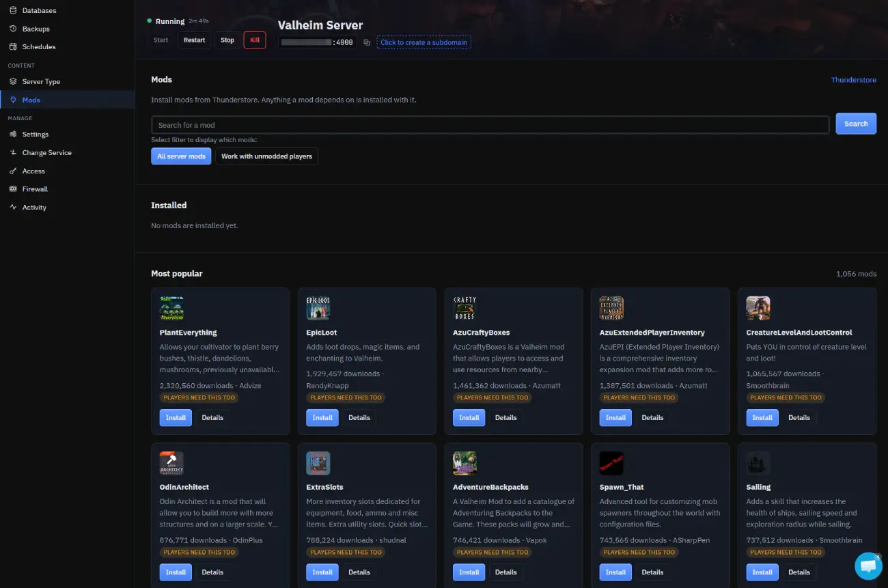Click the copy address icon beside the server port
Viewport: 888px width, 588px height.
coord(367,42)
